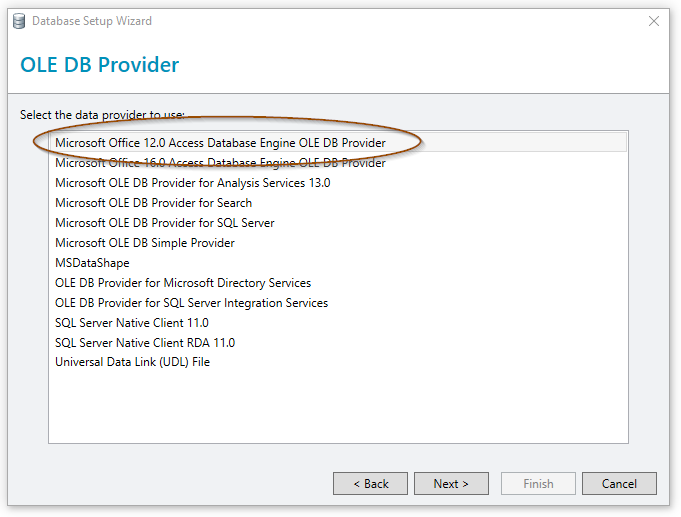Go to previous step with Back button

[x=370, y=484]
